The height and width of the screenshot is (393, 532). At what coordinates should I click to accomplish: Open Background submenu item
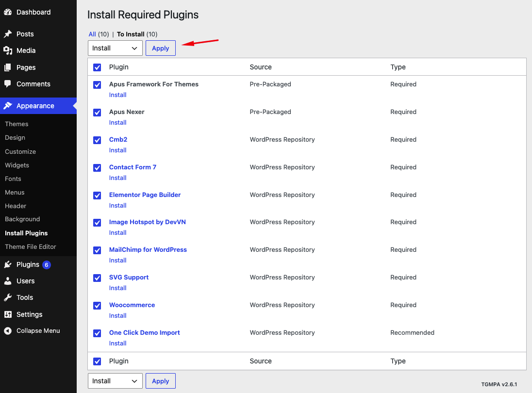point(22,219)
